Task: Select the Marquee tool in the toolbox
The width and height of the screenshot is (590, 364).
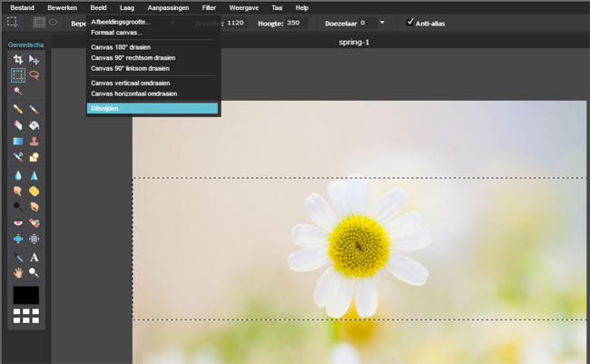Action: 17,75
